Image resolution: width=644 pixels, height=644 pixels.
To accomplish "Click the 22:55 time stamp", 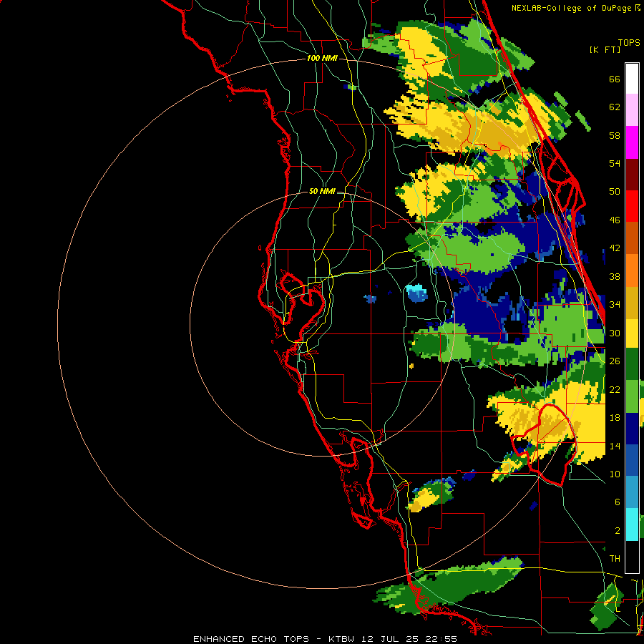I will [440, 639].
